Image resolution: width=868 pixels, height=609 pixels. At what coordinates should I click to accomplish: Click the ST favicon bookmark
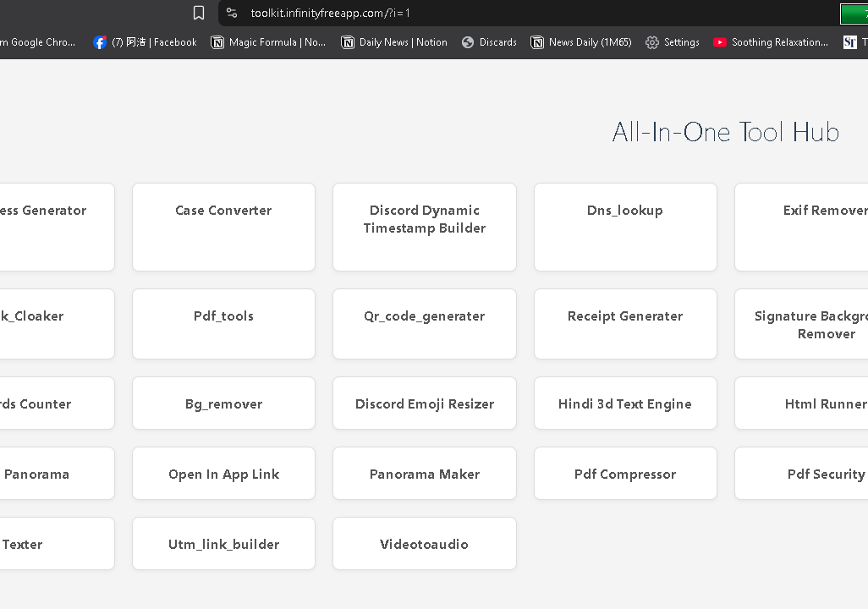(849, 42)
